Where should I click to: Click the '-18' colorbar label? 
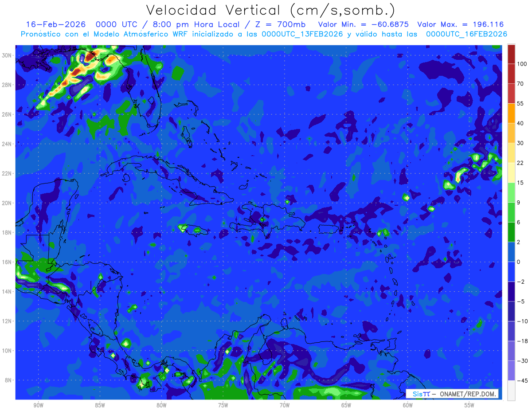tap(522, 341)
